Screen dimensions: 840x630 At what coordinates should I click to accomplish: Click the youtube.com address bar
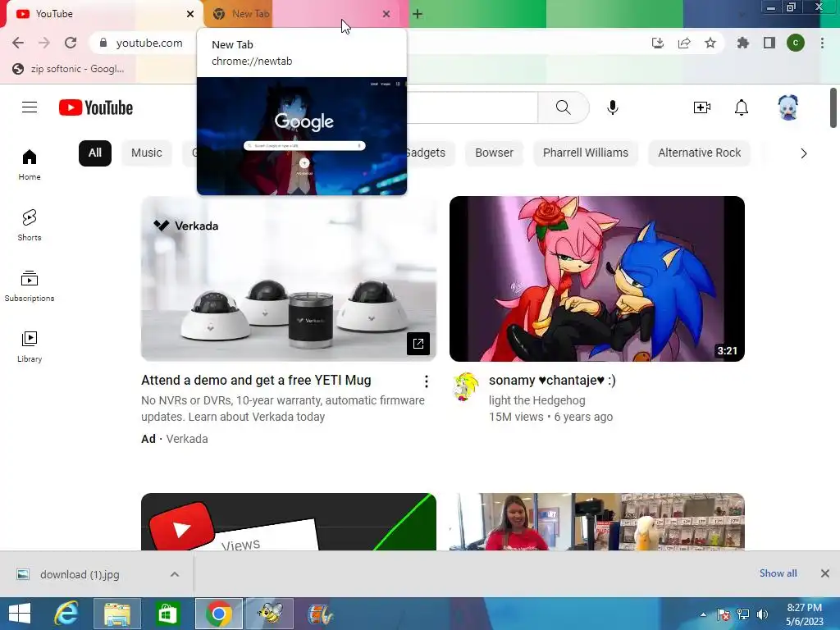click(x=149, y=43)
